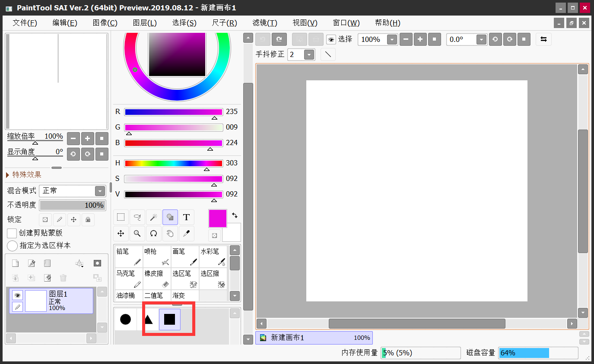Select the shape tool icon
The height and width of the screenshot is (364, 594).
170,217
